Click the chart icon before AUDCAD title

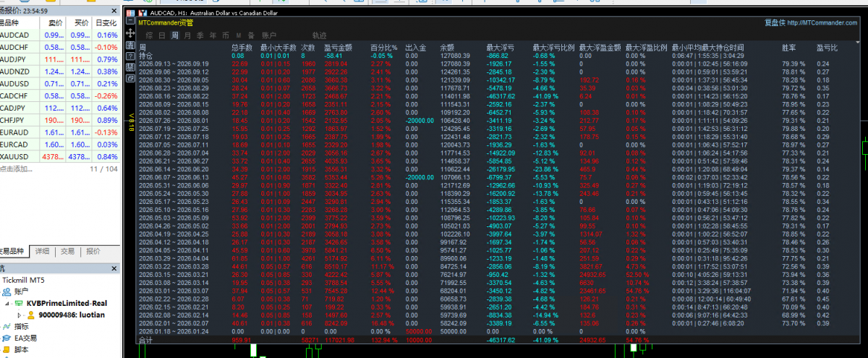click(x=142, y=13)
